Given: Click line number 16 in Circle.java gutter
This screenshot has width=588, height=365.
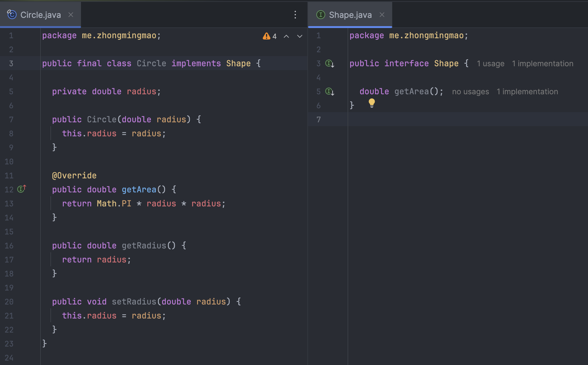Looking at the screenshot, I should click(x=9, y=246).
